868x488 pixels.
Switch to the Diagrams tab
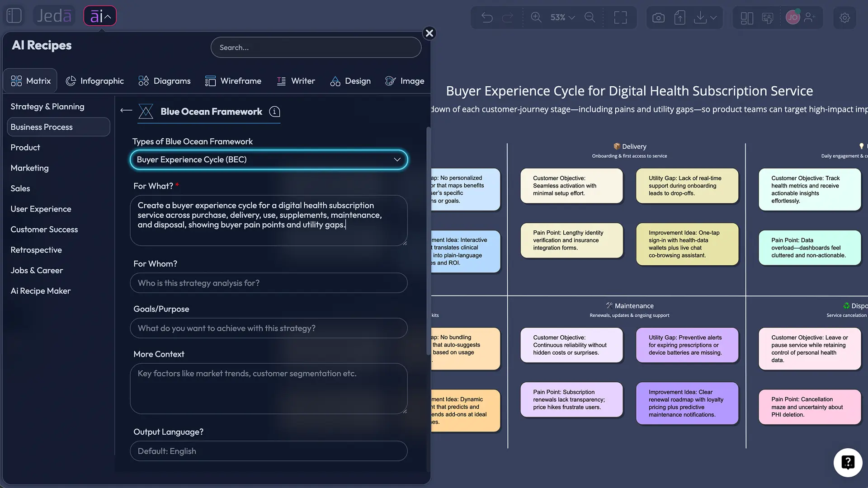coord(165,81)
